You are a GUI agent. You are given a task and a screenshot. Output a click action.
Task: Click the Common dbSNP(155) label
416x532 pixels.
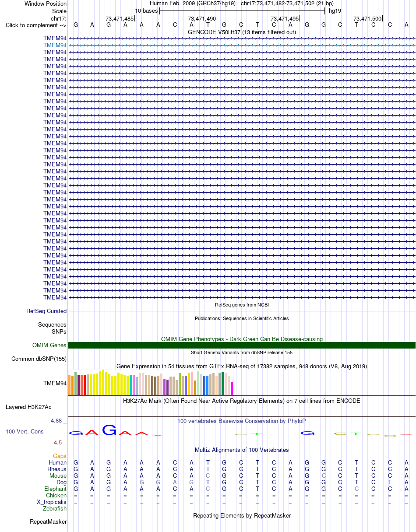point(39,359)
